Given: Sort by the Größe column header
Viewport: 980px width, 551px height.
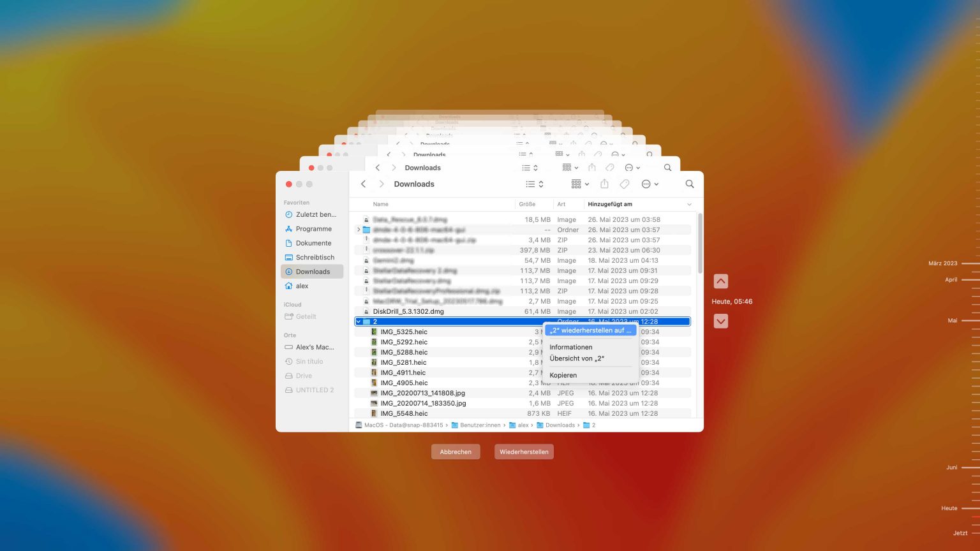Looking at the screenshot, I should pyautogui.click(x=527, y=204).
